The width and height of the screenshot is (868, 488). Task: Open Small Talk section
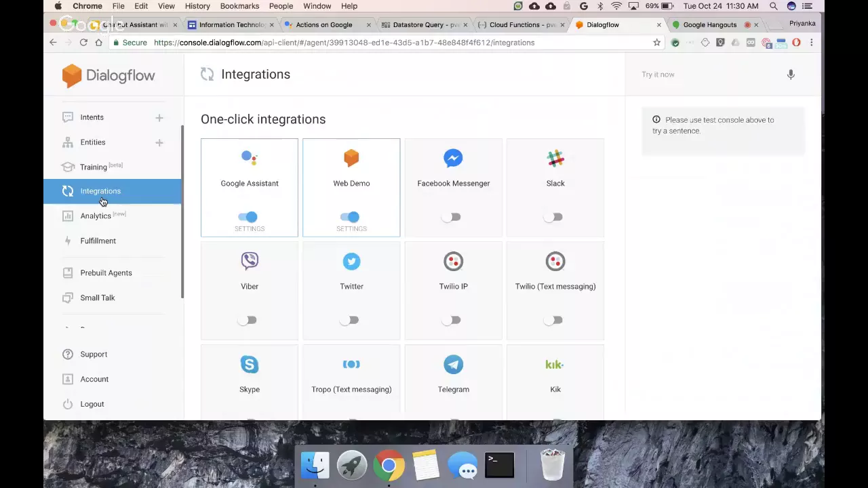tap(98, 298)
